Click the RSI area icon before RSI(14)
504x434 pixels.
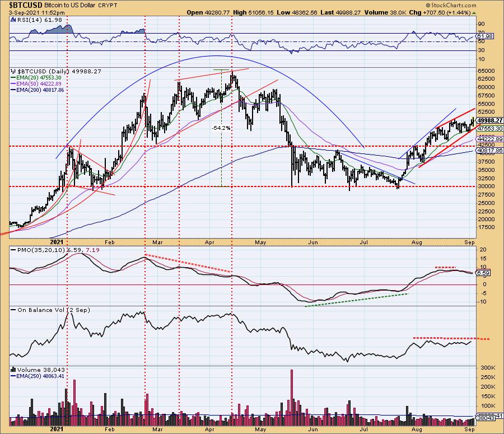point(13,20)
